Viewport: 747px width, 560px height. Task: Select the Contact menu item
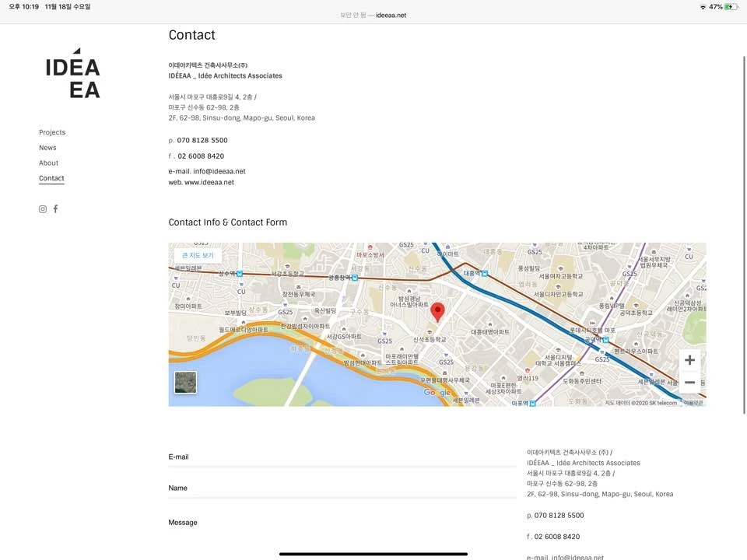51,178
